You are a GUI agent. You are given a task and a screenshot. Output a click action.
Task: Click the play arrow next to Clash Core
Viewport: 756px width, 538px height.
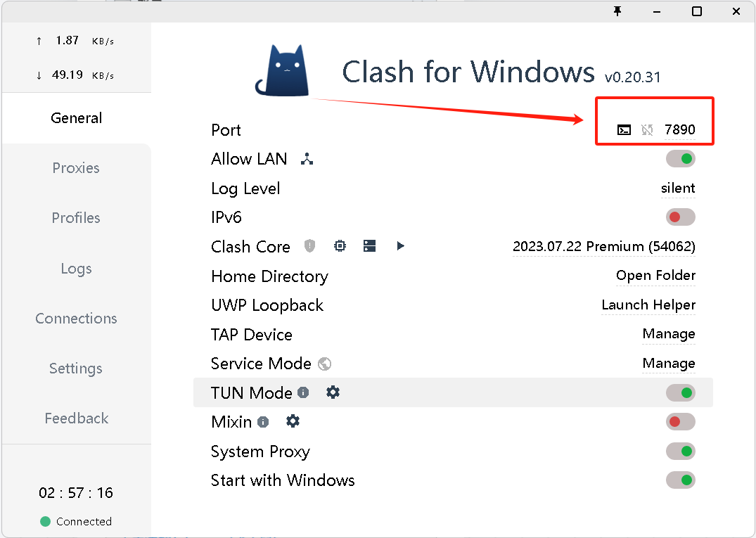400,246
